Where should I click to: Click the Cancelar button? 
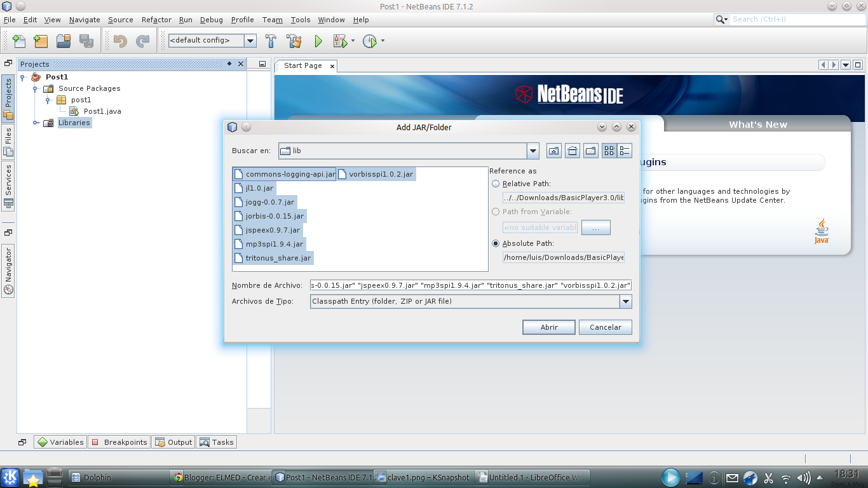(604, 327)
